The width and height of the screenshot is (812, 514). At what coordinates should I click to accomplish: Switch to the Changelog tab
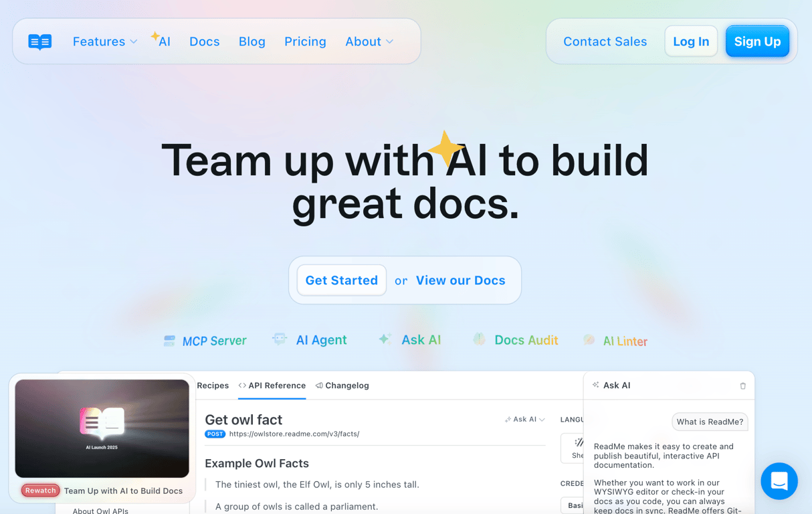[342, 385]
